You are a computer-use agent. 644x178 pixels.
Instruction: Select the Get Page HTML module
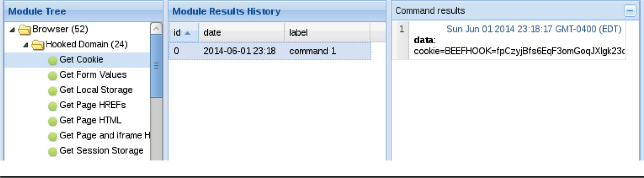pyautogui.click(x=91, y=121)
